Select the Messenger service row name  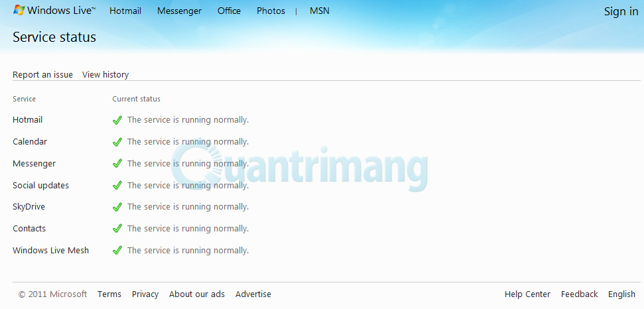point(34,163)
